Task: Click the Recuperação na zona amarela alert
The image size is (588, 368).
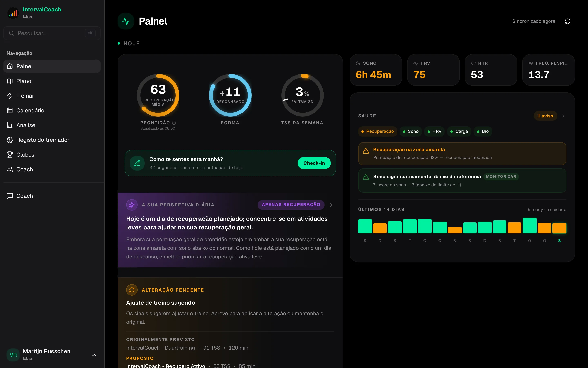Action: pyautogui.click(x=462, y=154)
